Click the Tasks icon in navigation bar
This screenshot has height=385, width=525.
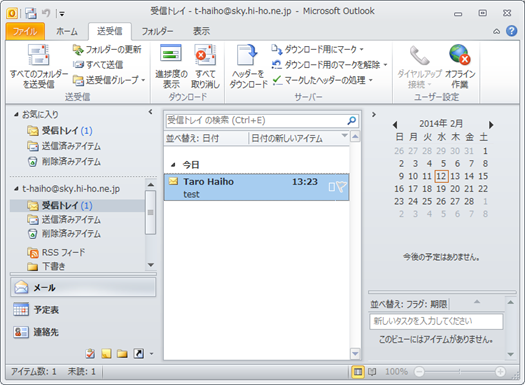point(90,354)
